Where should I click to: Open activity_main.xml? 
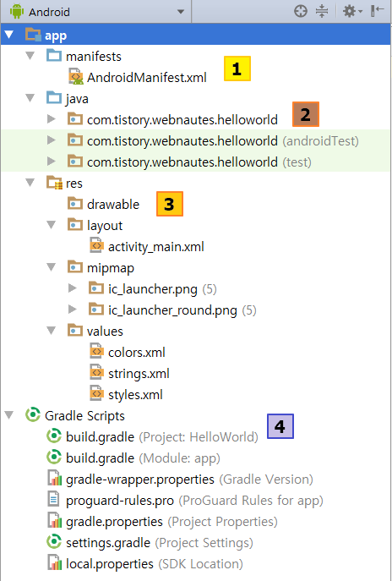tap(155, 247)
